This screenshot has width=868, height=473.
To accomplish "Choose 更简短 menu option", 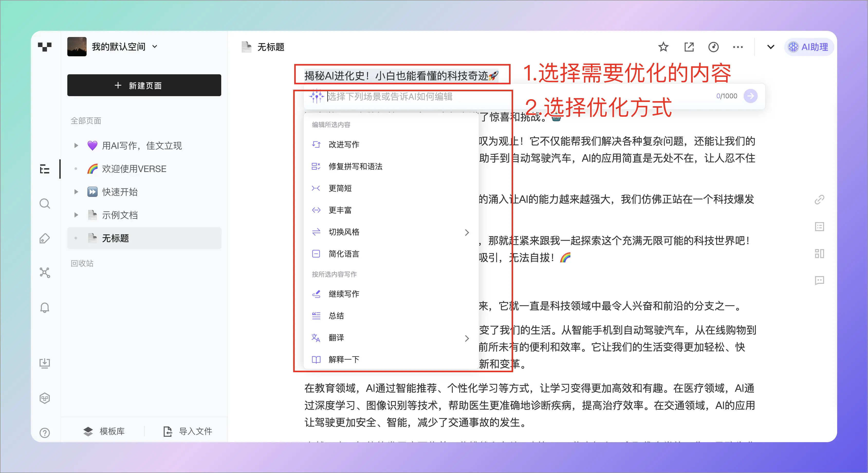I will pos(340,188).
